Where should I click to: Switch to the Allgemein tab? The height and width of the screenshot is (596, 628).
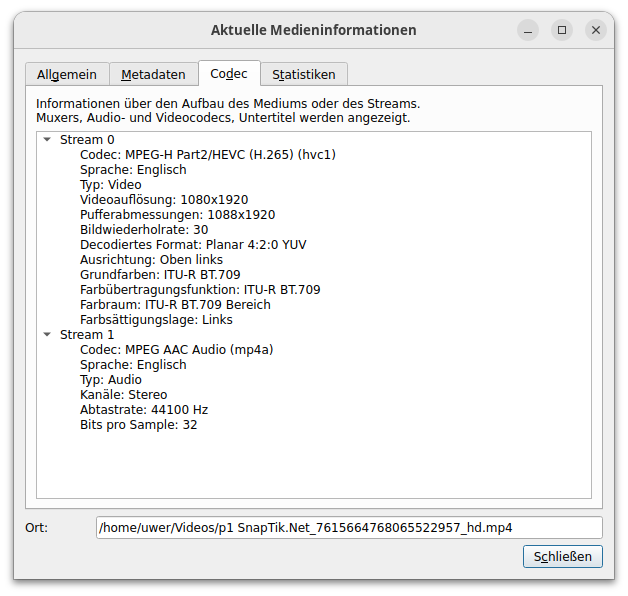point(67,74)
